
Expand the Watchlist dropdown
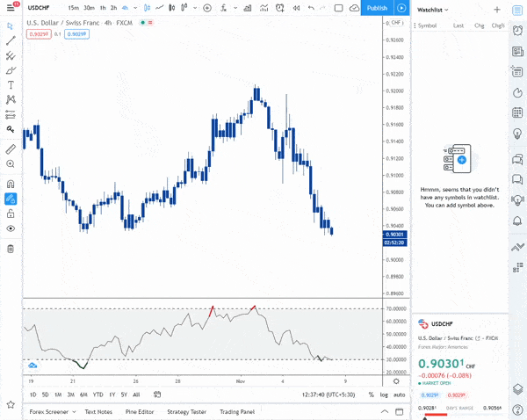click(432, 10)
